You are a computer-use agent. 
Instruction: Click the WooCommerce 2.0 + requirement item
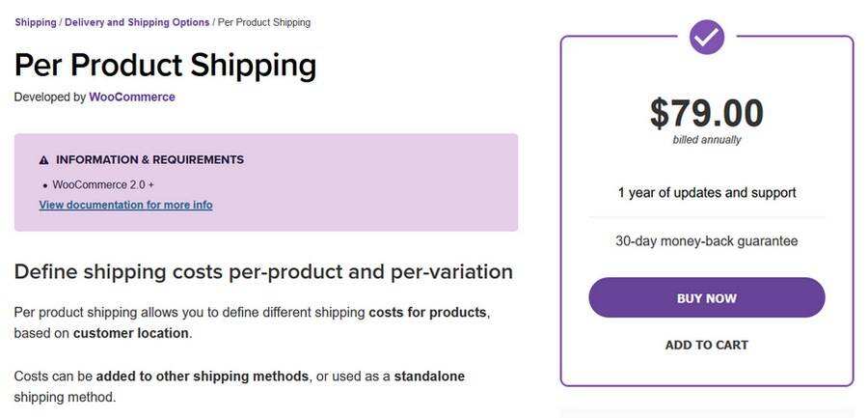103,184
